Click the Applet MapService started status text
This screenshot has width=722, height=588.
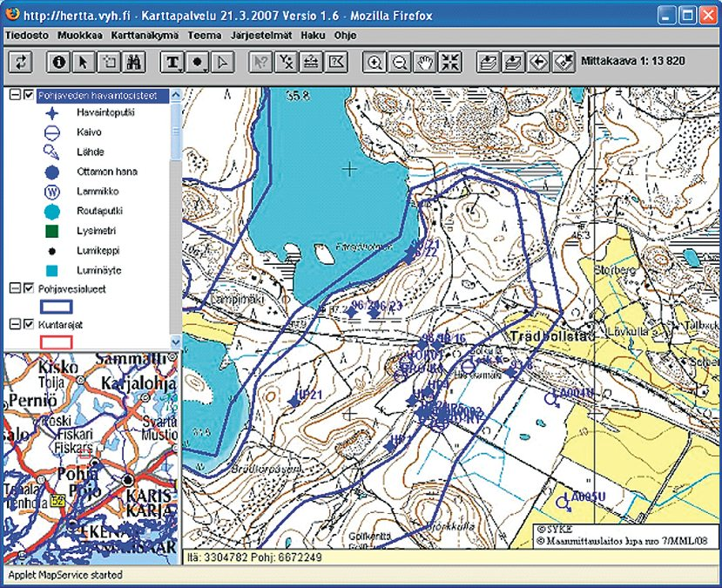click(65, 575)
